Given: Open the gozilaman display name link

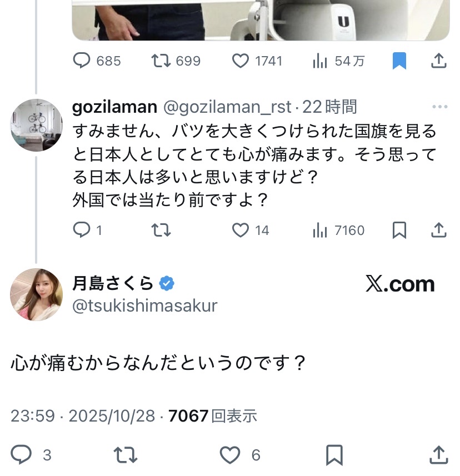Looking at the screenshot, I should (x=114, y=107).
